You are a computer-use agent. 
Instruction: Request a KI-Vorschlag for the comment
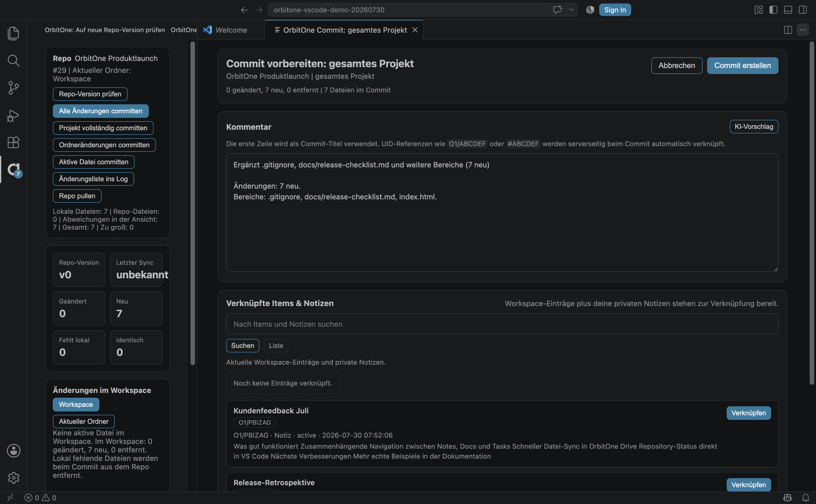tap(754, 126)
